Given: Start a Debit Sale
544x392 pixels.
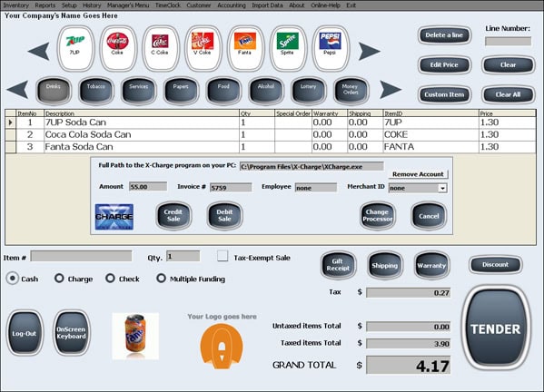Looking at the screenshot, I should (224, 216).
